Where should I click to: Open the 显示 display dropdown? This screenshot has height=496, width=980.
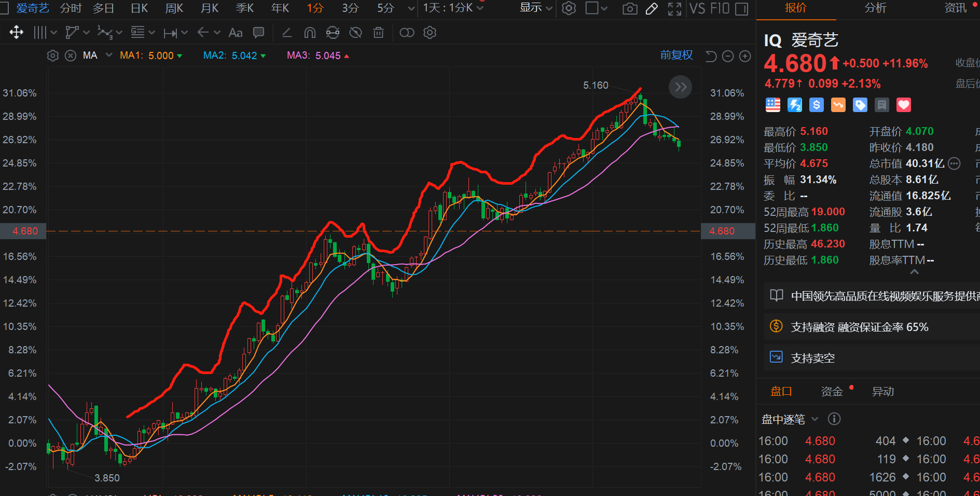point(536,8)
